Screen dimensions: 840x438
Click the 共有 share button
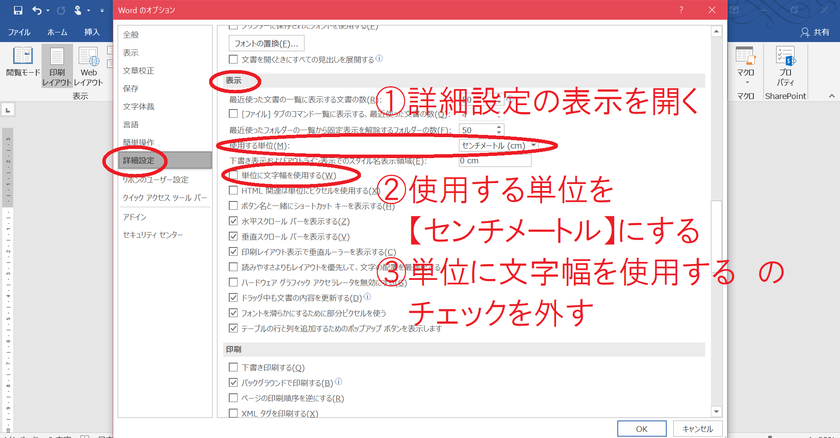815,33
